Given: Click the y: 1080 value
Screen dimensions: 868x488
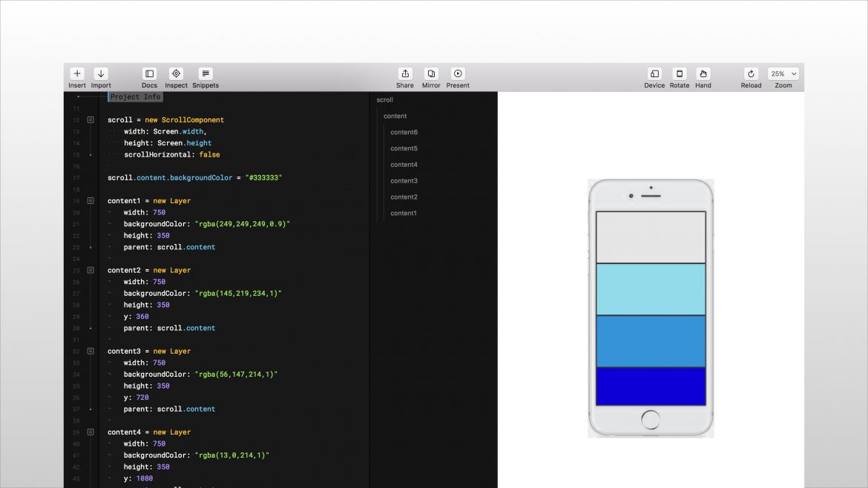Looking at the screenshot, I should 145,478.
